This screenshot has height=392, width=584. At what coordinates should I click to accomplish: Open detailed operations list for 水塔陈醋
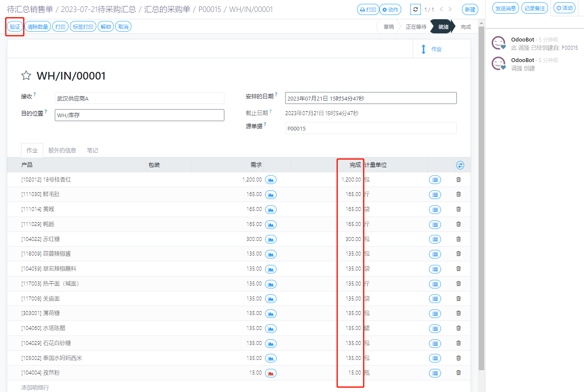coord(435,329)
